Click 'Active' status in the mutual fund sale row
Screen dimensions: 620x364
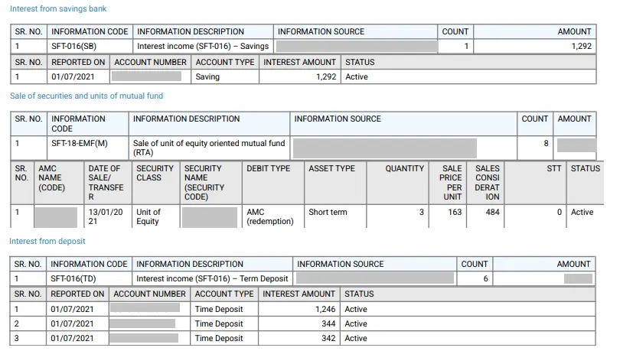[582, 213]
